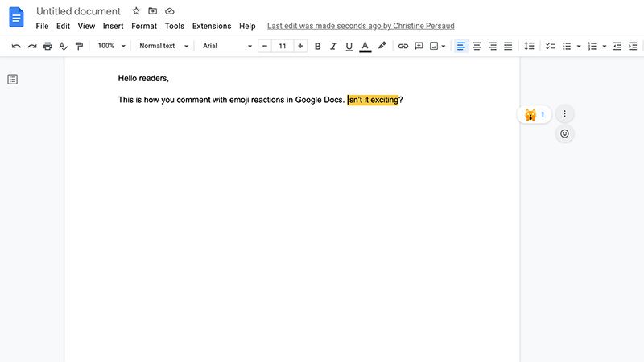Open the Normal text style dropdown
644x362 pixels.
(163, 46)
